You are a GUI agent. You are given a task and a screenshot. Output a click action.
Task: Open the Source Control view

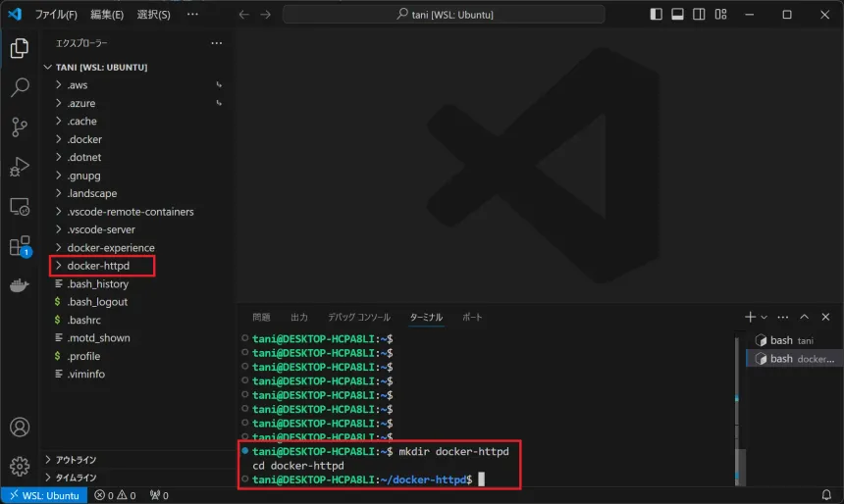(x=20, y=127)
